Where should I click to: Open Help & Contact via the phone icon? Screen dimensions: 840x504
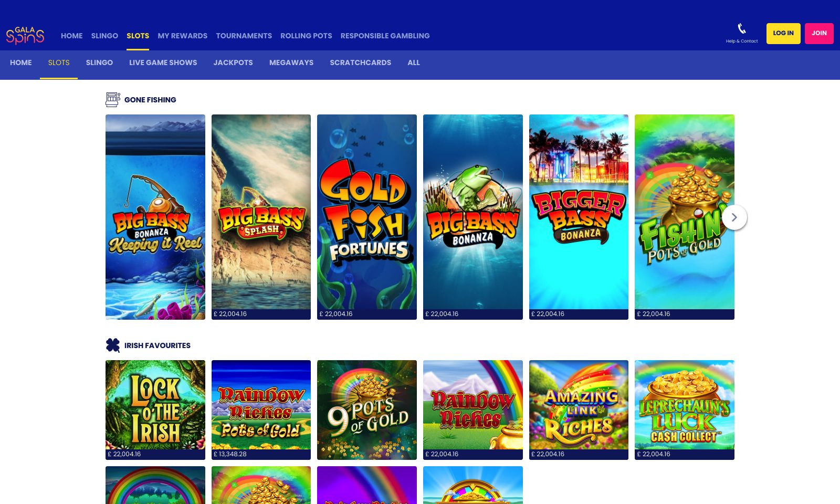741,28
